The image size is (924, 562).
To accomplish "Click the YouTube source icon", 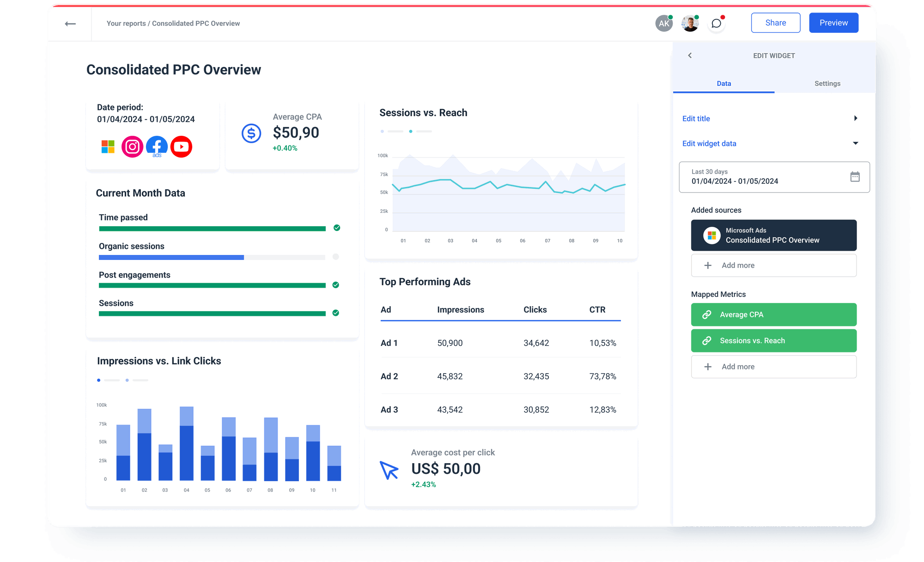I will [x=181, y=146].
